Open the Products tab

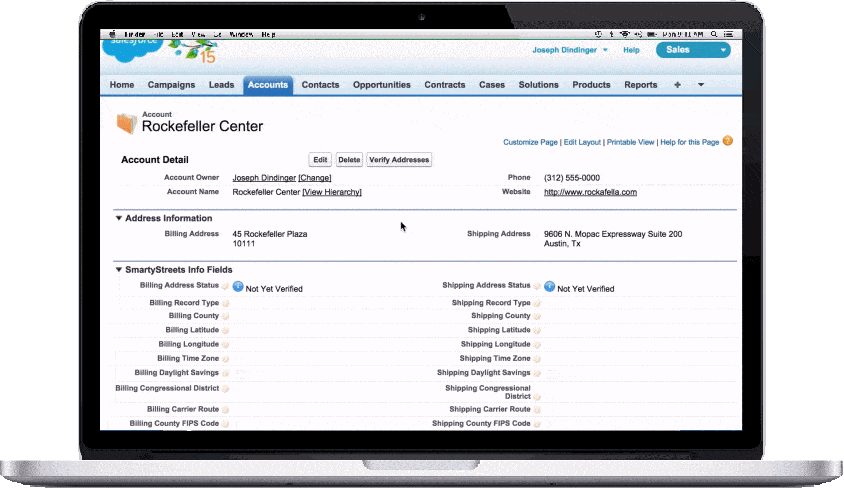591,85
